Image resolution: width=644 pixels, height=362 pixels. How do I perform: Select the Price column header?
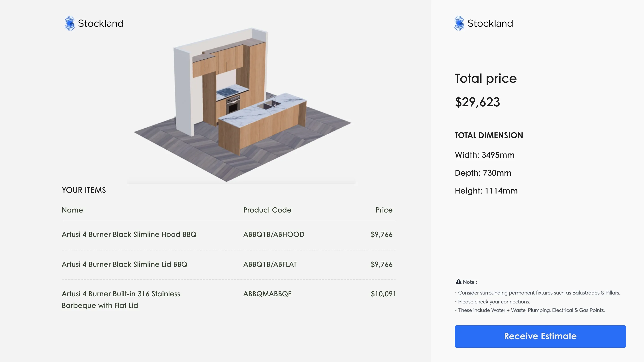[384, 210]
